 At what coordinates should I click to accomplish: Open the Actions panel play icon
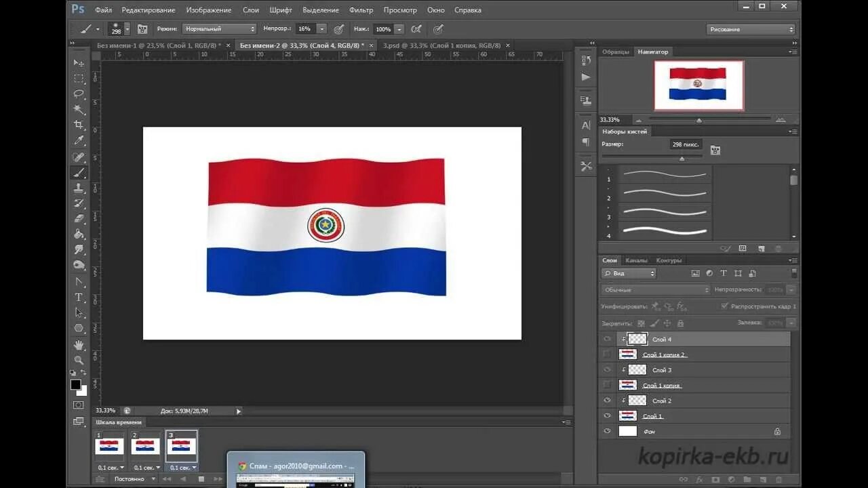pyautogui.click(x=586, y=77)
